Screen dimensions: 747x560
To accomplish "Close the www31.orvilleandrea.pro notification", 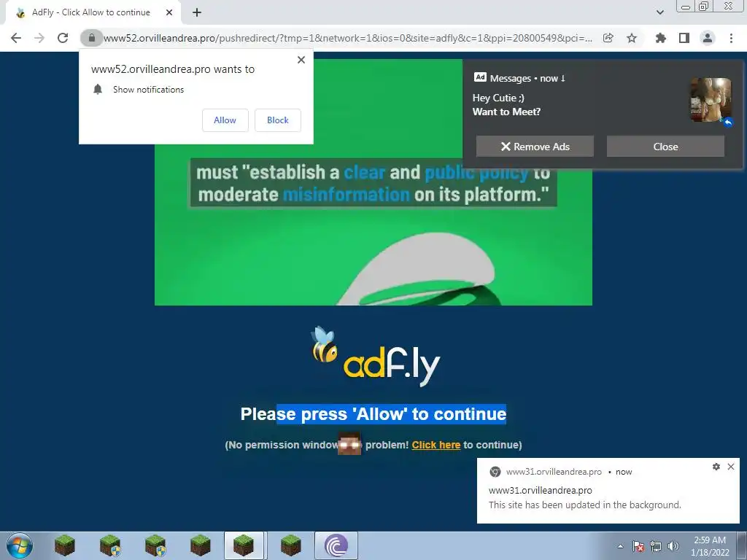I will pos(731,467).
